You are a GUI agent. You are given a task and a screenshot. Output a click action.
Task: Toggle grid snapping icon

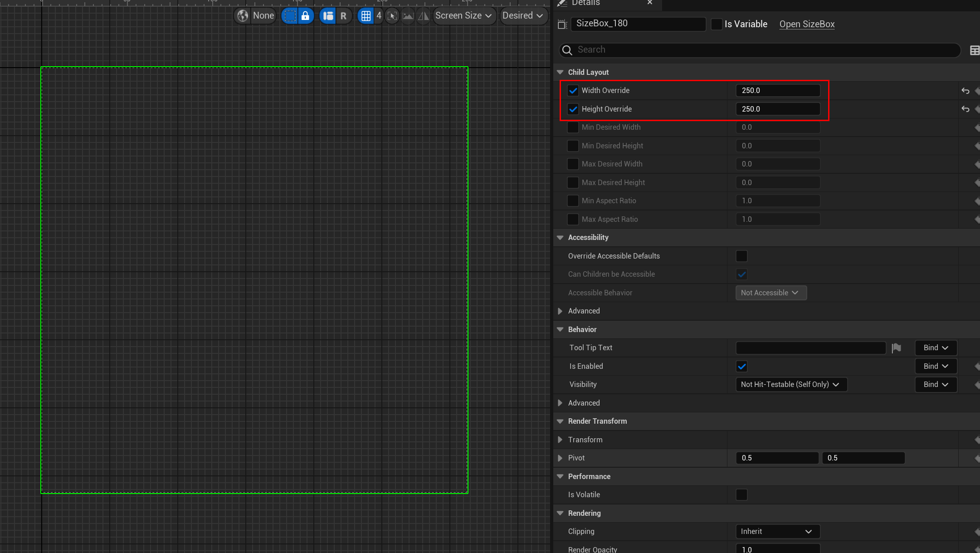366,16
